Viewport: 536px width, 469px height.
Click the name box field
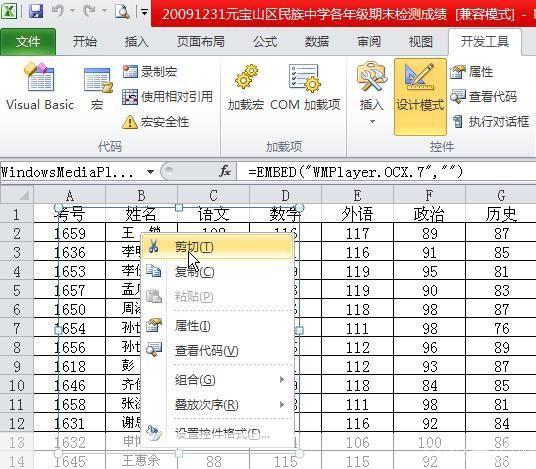72,172
